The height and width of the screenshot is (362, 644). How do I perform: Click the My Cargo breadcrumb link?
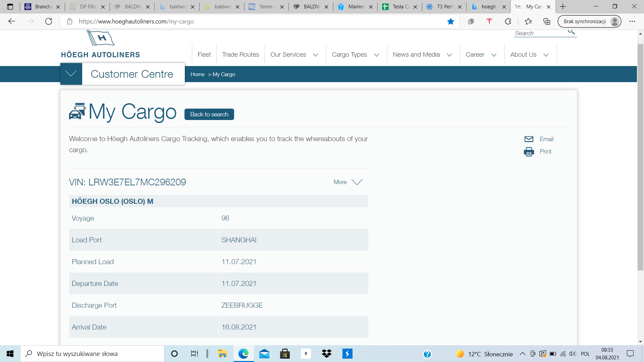pyautogui.click(x=224, y=74)
